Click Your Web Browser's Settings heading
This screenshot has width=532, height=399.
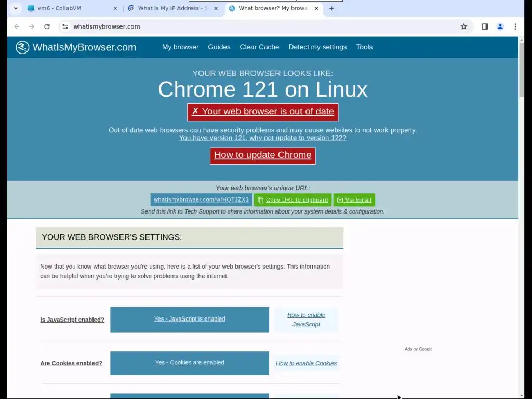click(112, 237)
